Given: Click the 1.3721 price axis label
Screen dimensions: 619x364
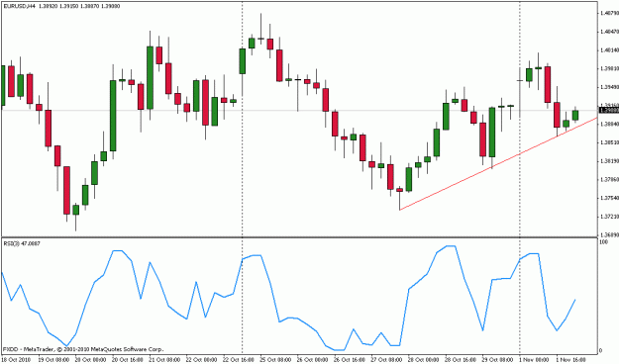Looking at the screenshot, I should pyautogui.click(x=609, y=217).
